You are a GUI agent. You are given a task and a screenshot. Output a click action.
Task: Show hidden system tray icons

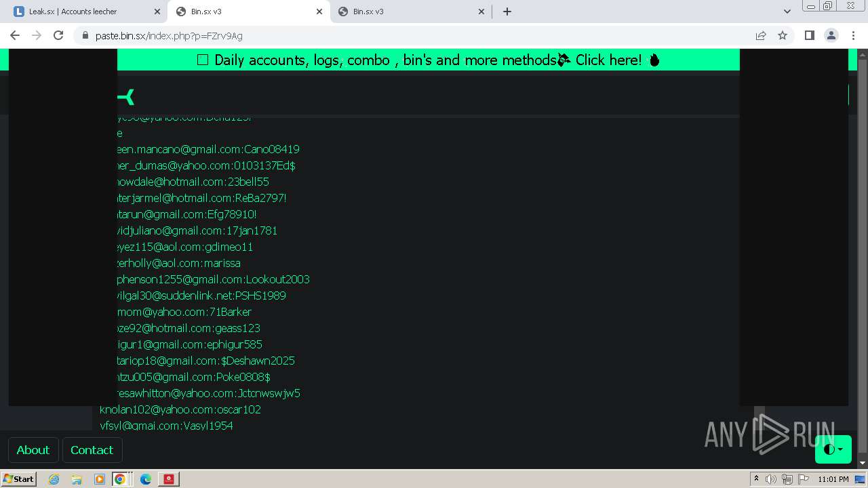click(756, 479)
